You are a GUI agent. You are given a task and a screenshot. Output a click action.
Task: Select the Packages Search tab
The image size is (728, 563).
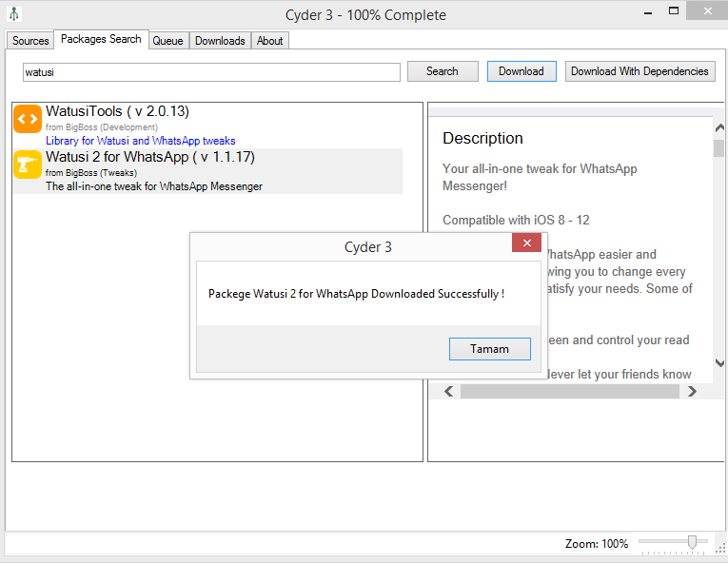coord(101,40)
